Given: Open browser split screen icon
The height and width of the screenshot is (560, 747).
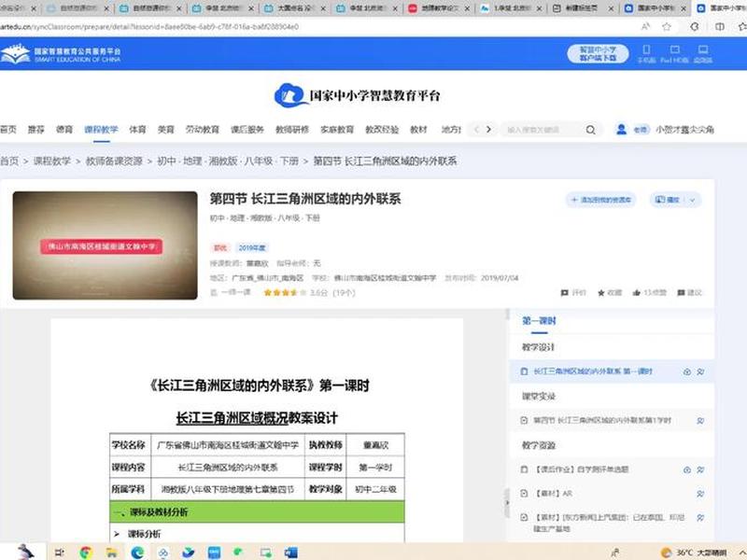Looking at the screenshot, I should tap(720, 27).
